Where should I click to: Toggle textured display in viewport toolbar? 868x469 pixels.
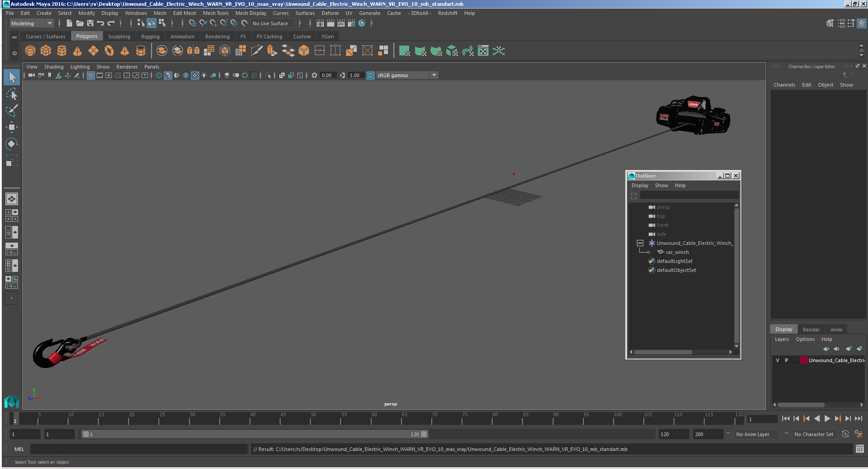[195, 75]
